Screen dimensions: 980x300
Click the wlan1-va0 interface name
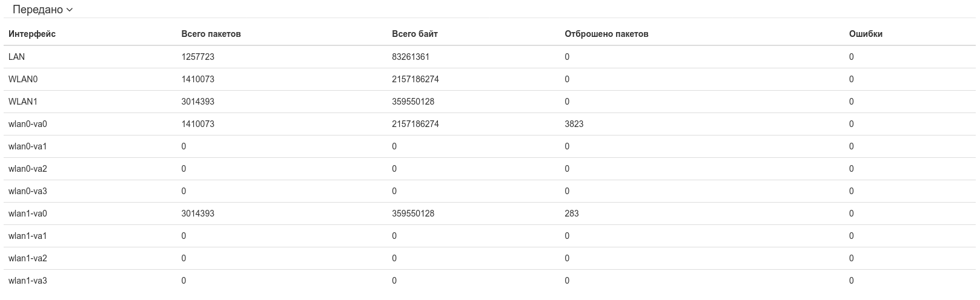click(28, 214)
